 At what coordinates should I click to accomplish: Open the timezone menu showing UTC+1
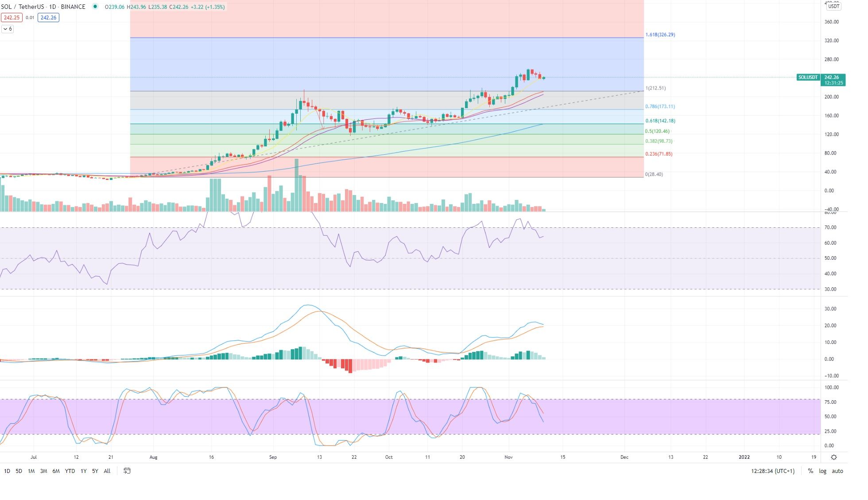773,471
